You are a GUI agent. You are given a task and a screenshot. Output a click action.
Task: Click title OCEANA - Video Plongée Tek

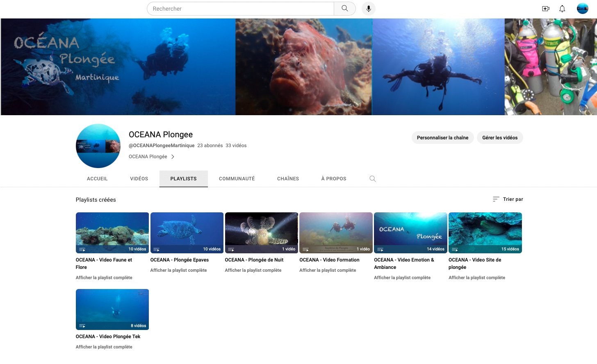pos(108,337)
